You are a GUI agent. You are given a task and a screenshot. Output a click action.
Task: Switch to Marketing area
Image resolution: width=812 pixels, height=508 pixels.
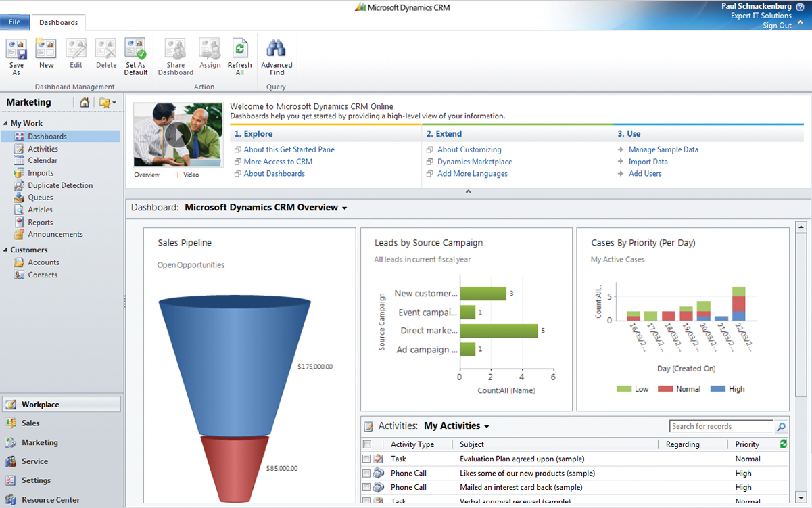tap(62, 442)
